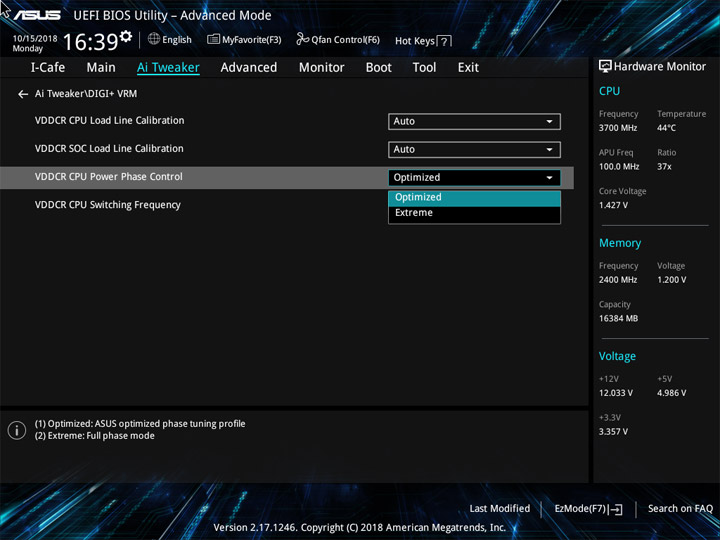The height and width of the screenshot is (540, 720).
Task: Click VDDCR SOC Load Line Calibration label
Action: [x=109, y=149]
